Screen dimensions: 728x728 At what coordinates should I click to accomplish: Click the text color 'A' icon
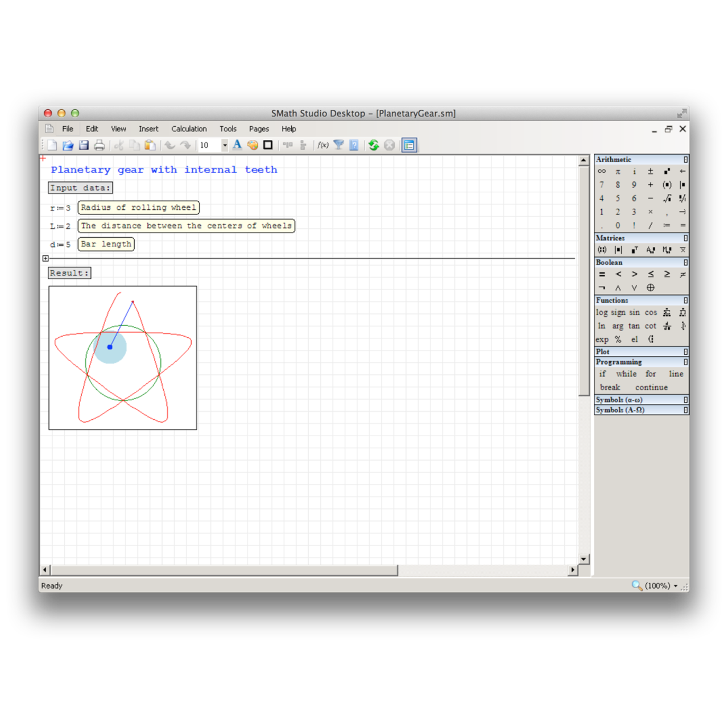point(237,145)
